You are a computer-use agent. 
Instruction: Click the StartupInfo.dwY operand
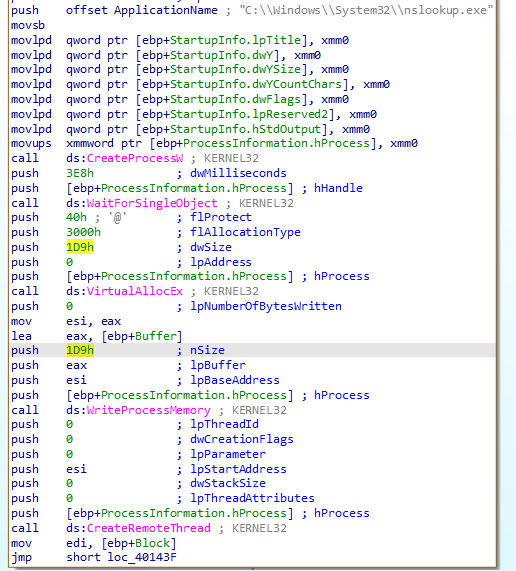tap(222, 55)
